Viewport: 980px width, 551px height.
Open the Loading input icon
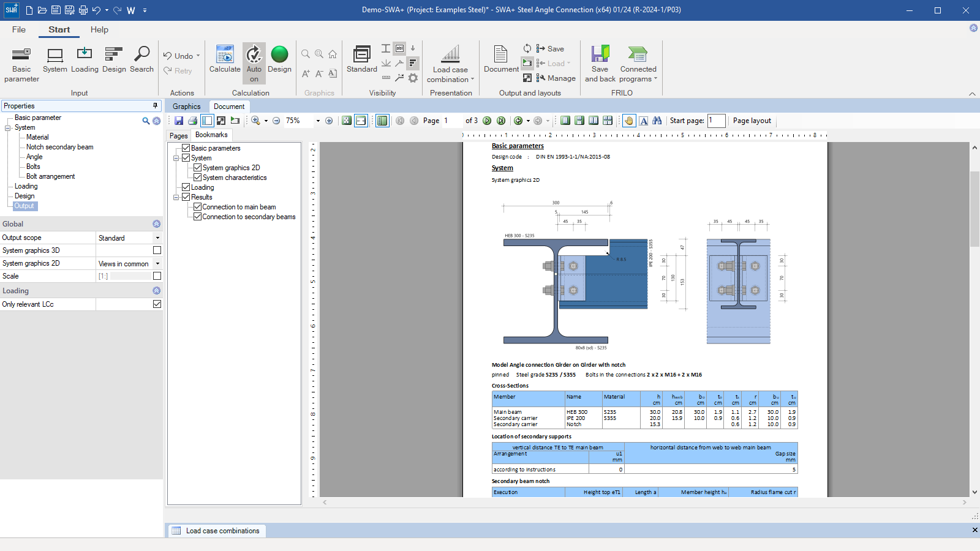click(85, 60)
